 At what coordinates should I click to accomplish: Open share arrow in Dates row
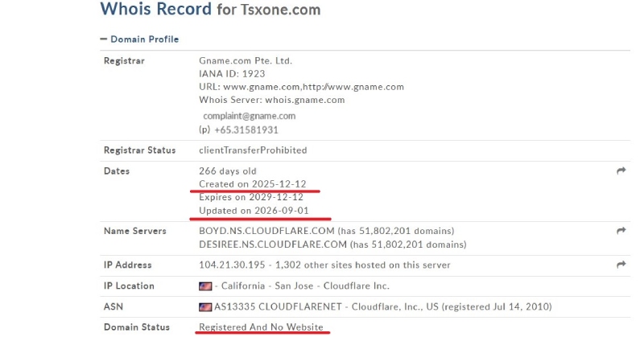[621, 171]
